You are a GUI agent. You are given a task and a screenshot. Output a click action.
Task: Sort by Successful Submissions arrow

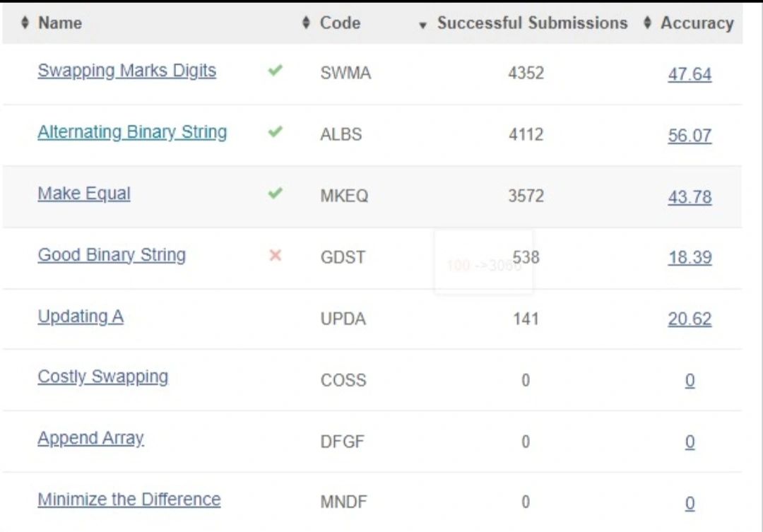click(423, 25)
